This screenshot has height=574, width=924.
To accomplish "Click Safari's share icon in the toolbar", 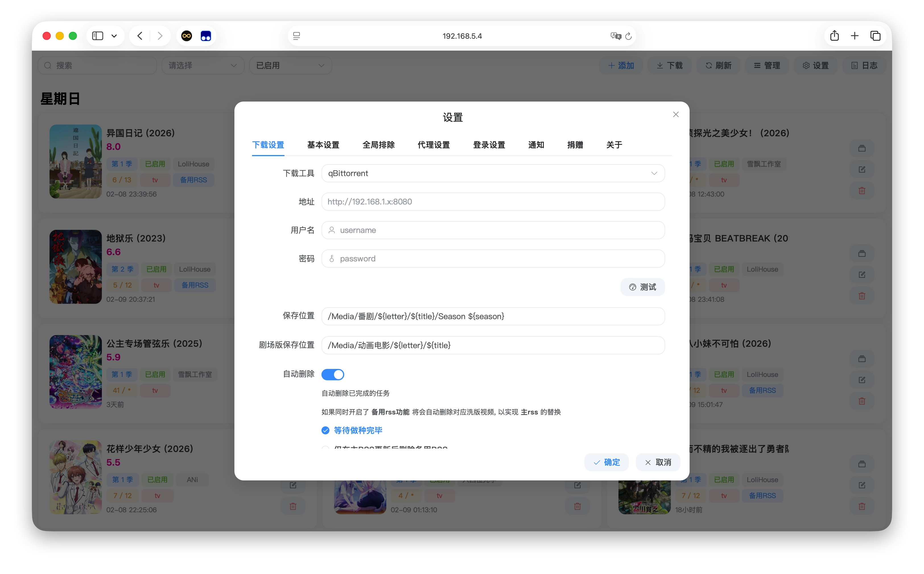I will coord(834,36).
